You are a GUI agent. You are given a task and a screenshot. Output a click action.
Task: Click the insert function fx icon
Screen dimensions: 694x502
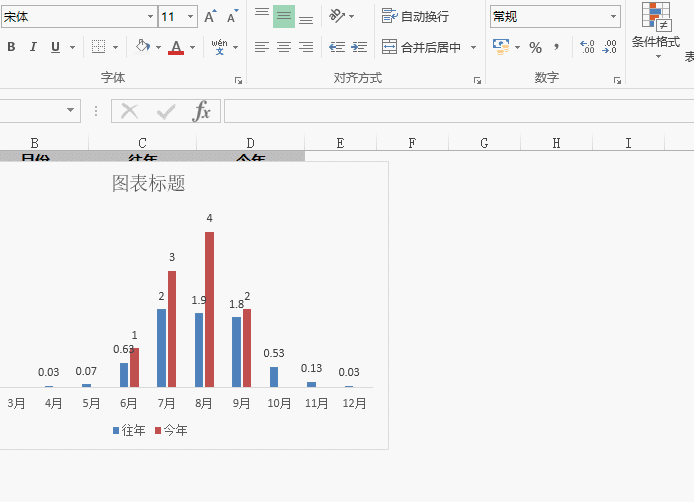click(x=202, y=111)
